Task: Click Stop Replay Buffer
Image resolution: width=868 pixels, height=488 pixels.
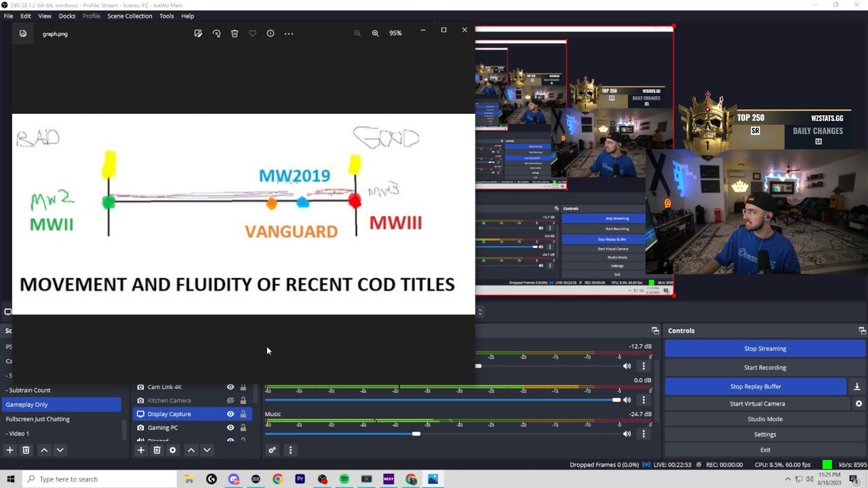Action: click(755, 386)
